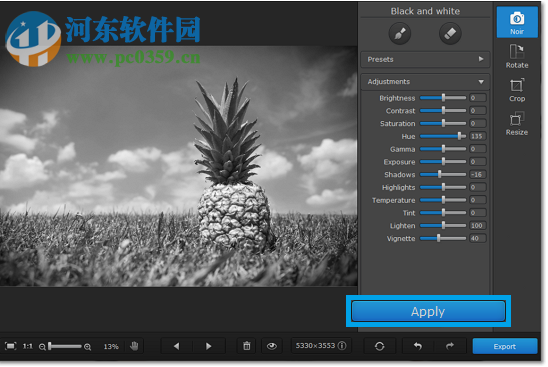Click the zoom out magnifier
This screenshot has height=367, width=548.
point(42,347)
